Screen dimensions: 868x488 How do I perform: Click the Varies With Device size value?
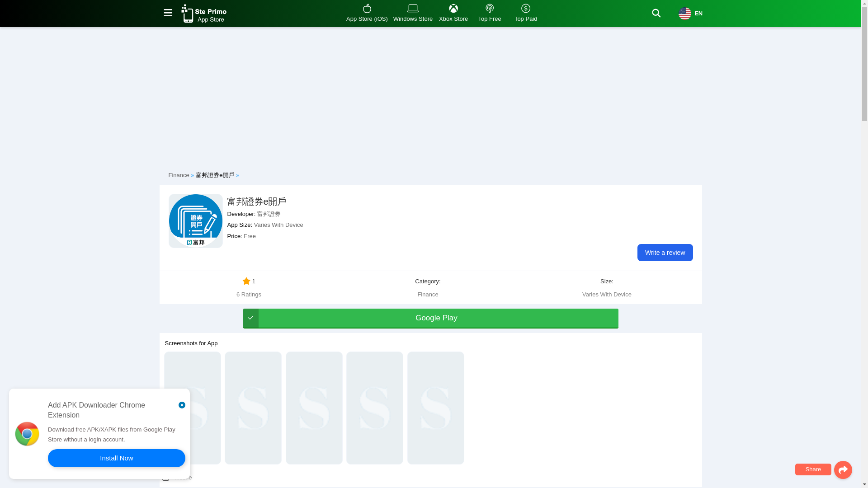607,295
